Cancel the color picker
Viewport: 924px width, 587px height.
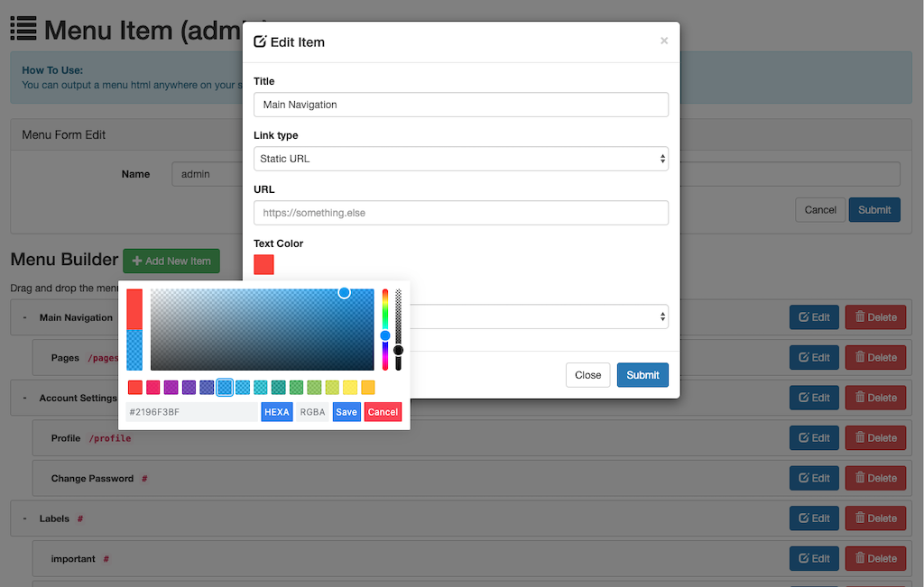point(383,412)
